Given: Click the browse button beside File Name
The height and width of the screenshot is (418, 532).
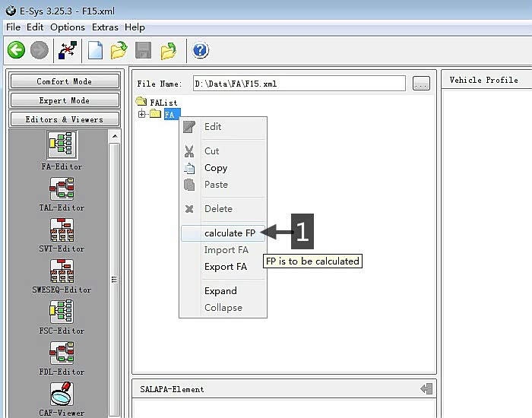Looking at the screenshot, I should point(421,84).
